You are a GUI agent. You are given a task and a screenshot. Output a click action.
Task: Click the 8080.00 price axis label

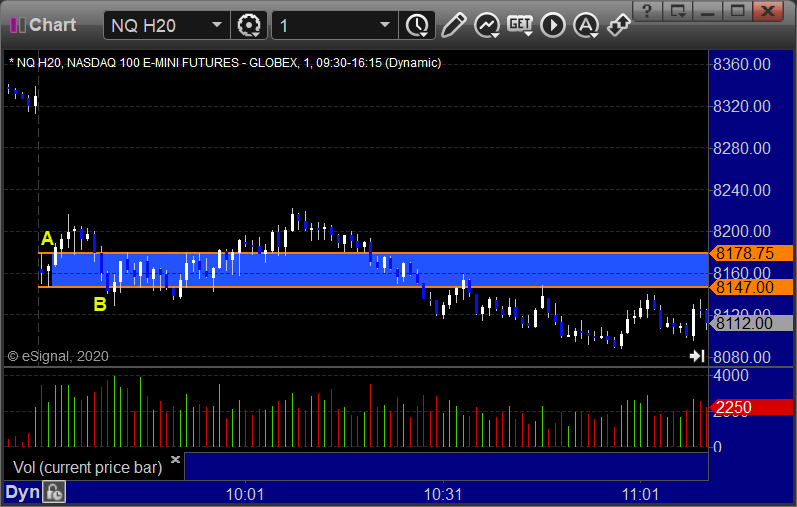click(742, 357)
